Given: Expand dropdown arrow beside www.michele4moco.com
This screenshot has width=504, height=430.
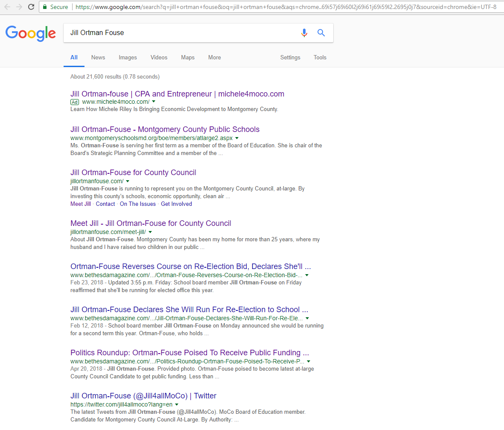Looking at the screenshot, I should pyautogui.click(x=154, y=102).
